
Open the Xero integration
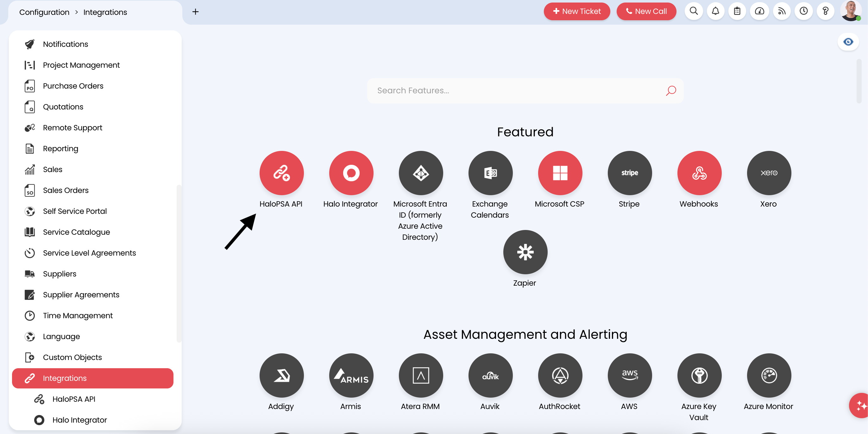[x=769, y=173]
